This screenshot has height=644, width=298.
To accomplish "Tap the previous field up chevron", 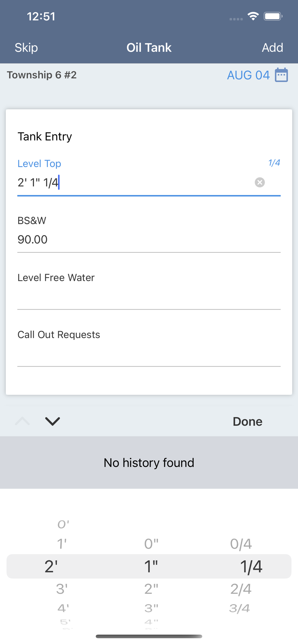I will pos(22,421).
